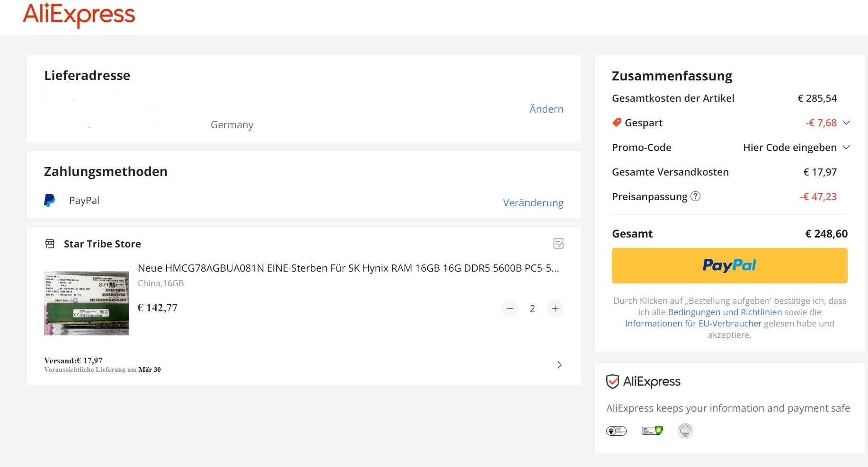The image size is (868, 467).
Task: Open Bedingungen und Richtlinien link
Action: [725, 312]
